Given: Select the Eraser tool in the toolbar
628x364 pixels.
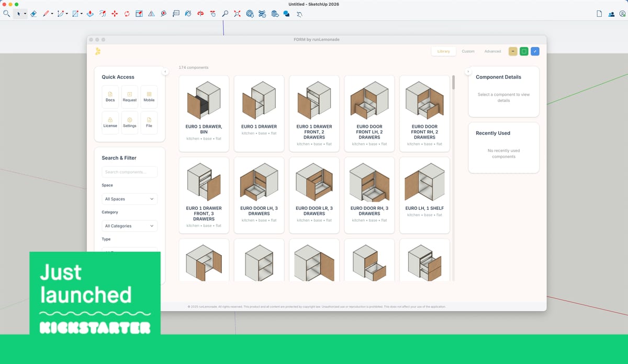Looking at the screenshot, I should (x=33, y=14).
